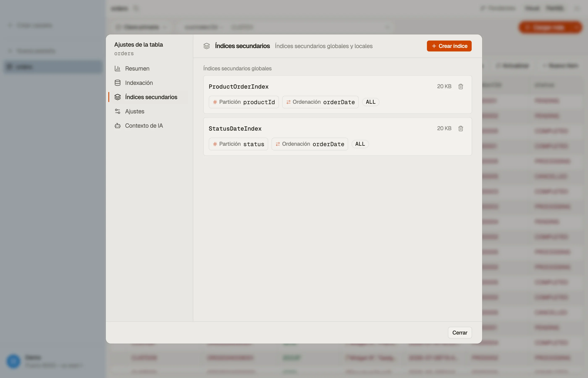Click the ALL badge in StatusDateIndex
This screenshot has width=588, height=378.
point(360,144)
